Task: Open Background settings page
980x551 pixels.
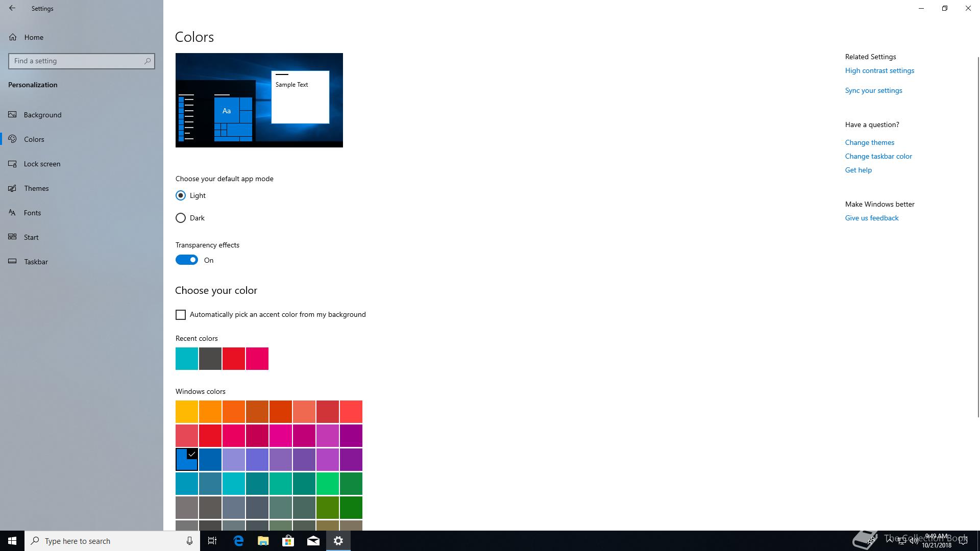Action: (82, 115)
